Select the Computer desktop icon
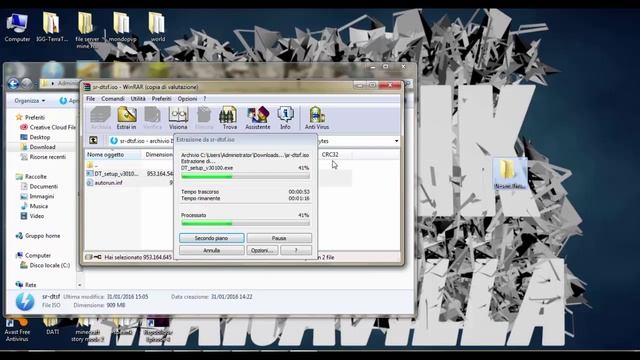The width and height of the screenshot is (640, 360). pyautogui.click(x=17, y=27)
